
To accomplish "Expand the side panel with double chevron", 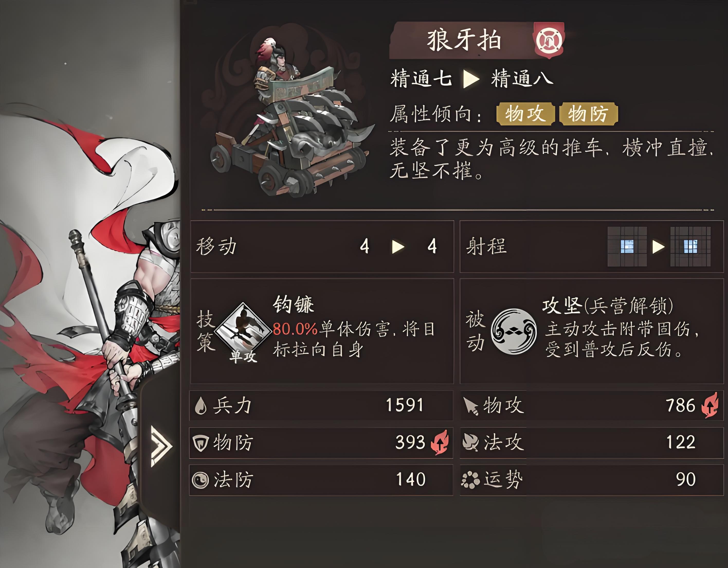I will 161,446.
